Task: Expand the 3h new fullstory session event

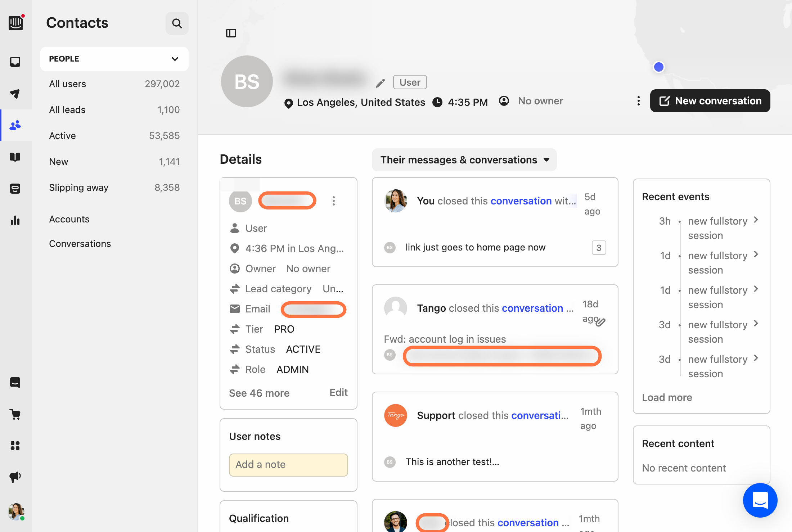Action: 756,220
